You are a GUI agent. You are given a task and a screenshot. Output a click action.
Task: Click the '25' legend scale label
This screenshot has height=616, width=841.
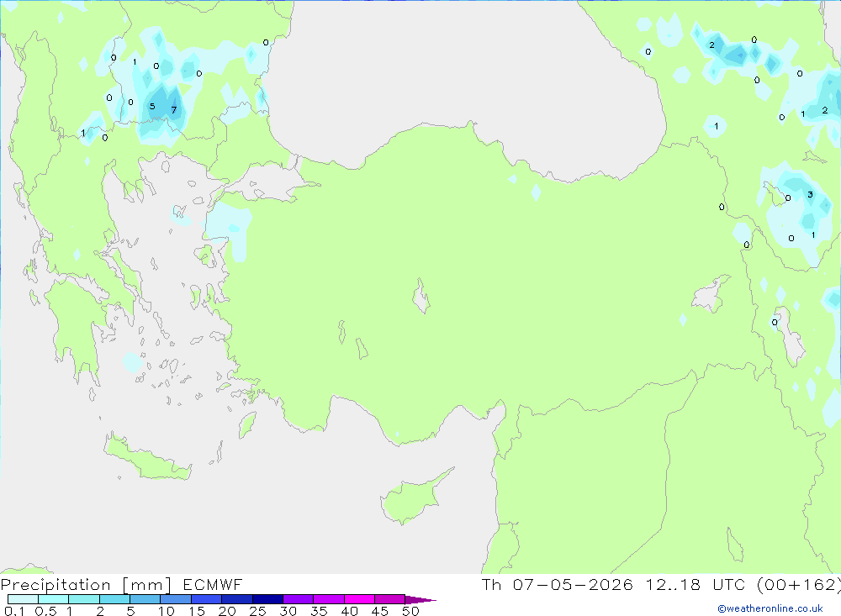point(258,611)
